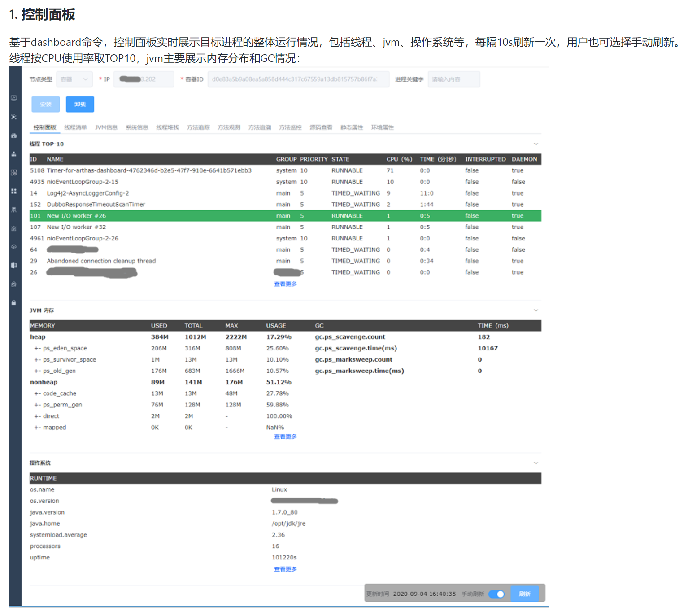688x616 pixels.
Task: Focus the 进程关键字 input field
Action: click(454, 79)
